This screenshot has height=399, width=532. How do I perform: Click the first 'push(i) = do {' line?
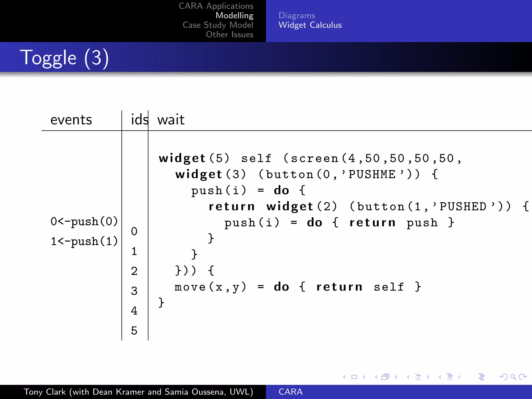point(248,190)
